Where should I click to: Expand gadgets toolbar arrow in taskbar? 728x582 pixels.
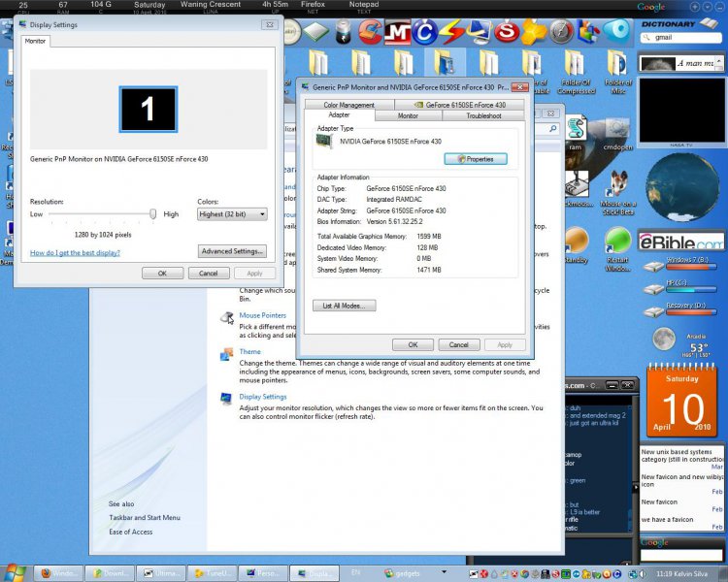point(444,572)
